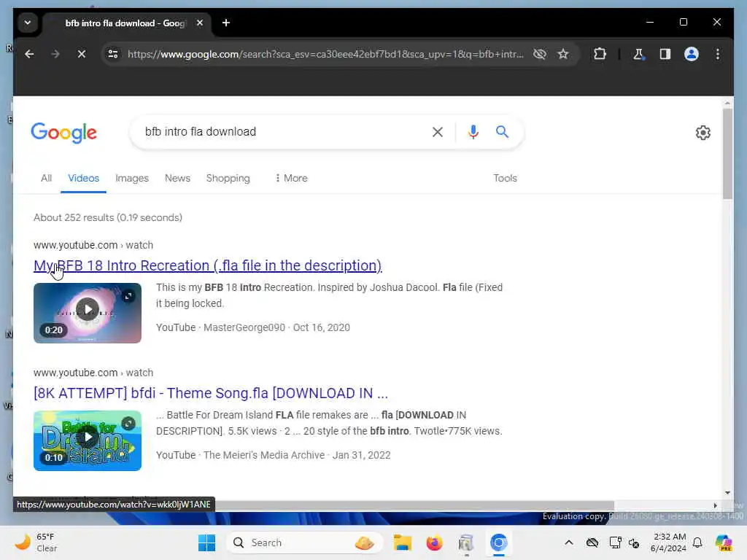Click 'MasterGeorge090' channel text
This screenshot has width=747, height=560.
pyautogui.click(x=244, y=327)
